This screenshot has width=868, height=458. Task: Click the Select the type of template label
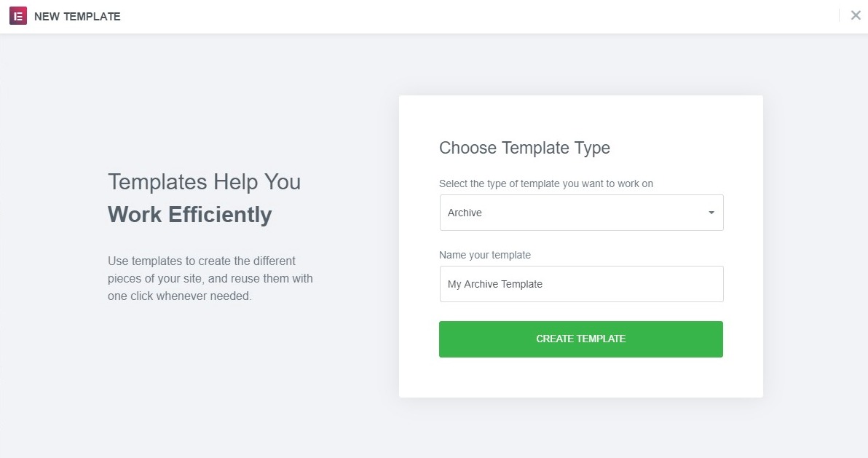546,183
